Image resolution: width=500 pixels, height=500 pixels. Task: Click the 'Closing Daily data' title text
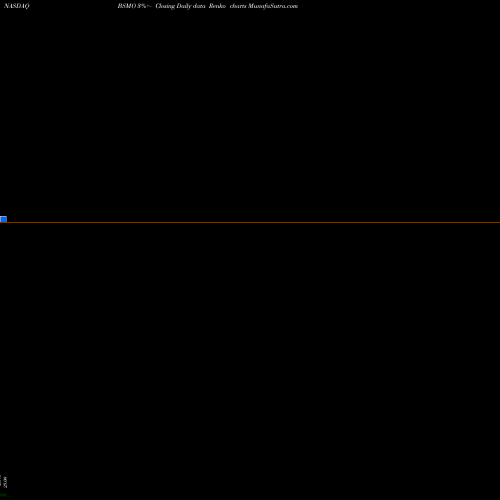[x=180, y=6]
